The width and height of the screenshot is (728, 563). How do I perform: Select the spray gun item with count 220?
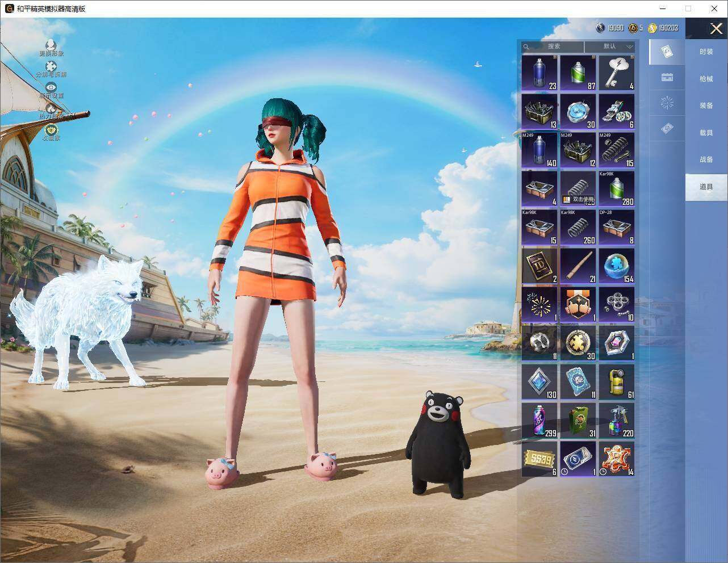pos(617,420)
